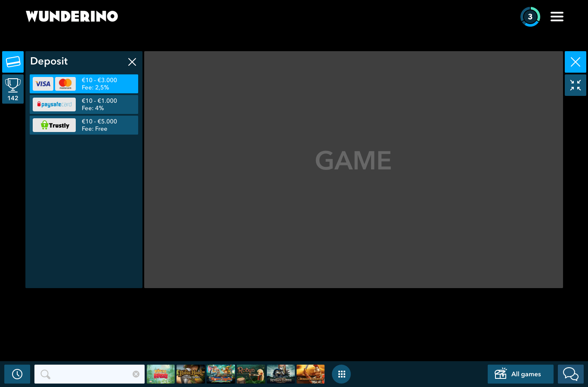
Task: Go to Wunderino home via the logo
Action: click(x=72, y=16)
